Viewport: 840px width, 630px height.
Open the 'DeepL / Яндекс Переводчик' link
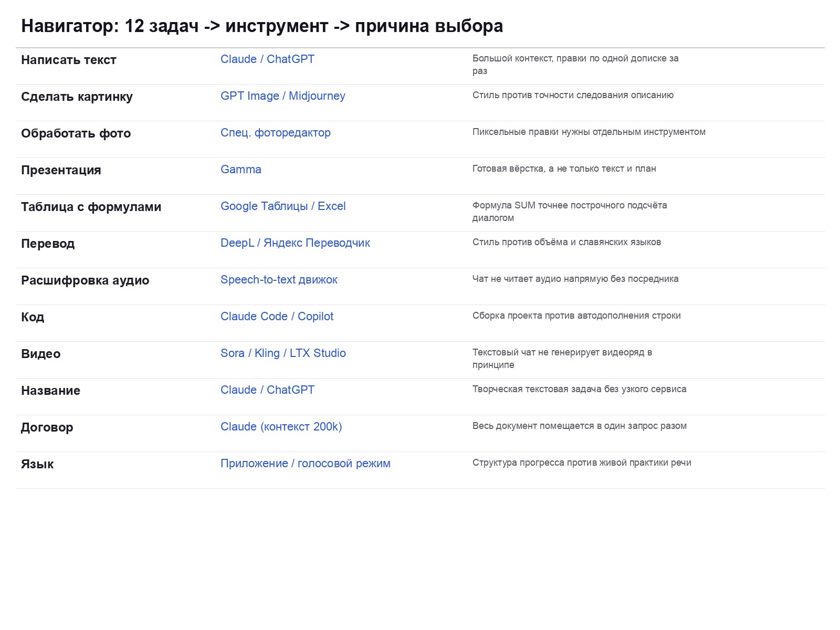[x=295, y=243]
